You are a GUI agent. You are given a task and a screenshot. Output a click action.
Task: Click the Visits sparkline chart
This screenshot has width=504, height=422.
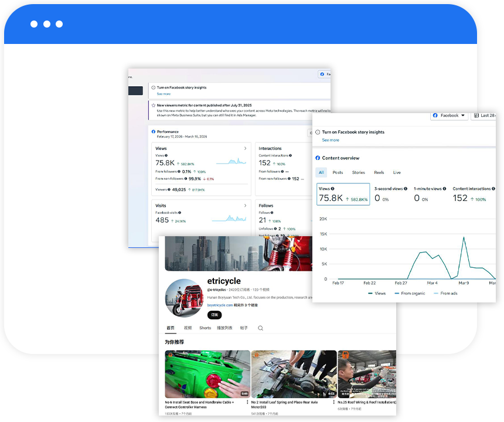229,219
